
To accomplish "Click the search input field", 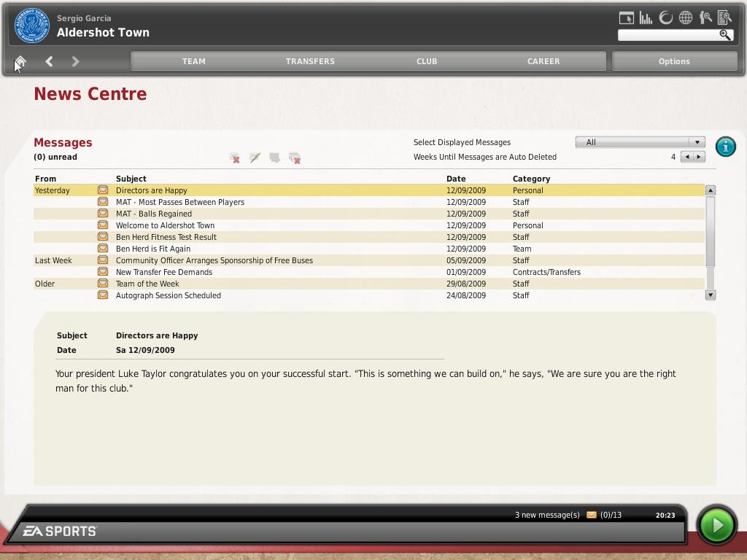I will point(667,35).
